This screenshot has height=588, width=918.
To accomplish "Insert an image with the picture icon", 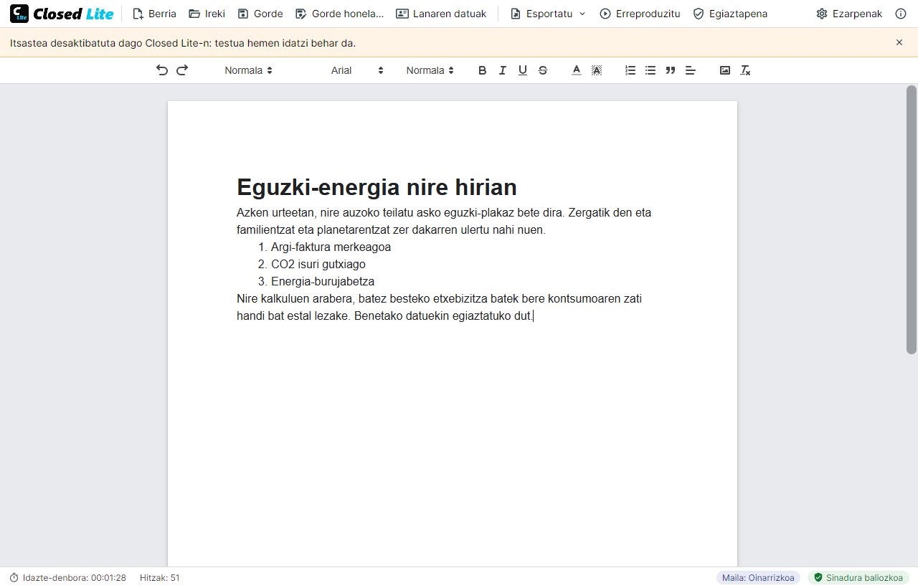I will [725, 70].
